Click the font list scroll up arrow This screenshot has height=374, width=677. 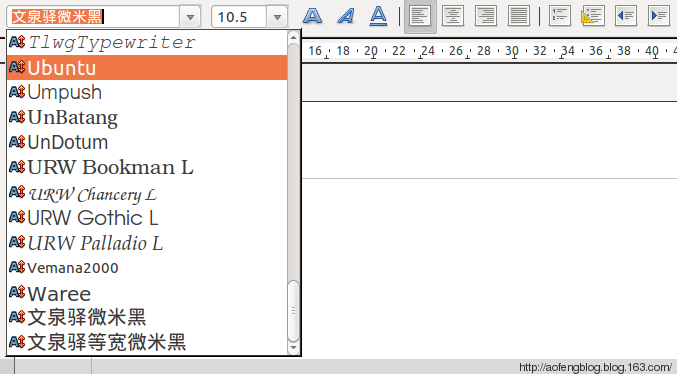click(x=294, y=38)
